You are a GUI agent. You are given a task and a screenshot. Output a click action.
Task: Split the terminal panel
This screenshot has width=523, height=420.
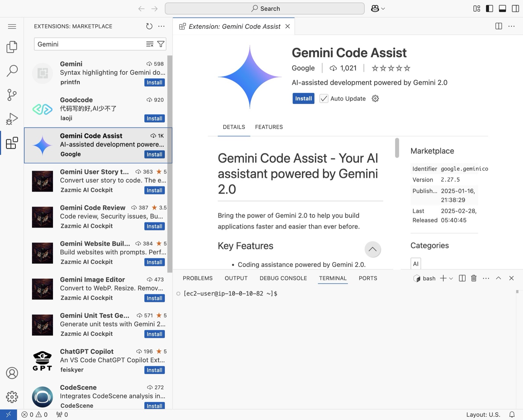click(462, 278)
